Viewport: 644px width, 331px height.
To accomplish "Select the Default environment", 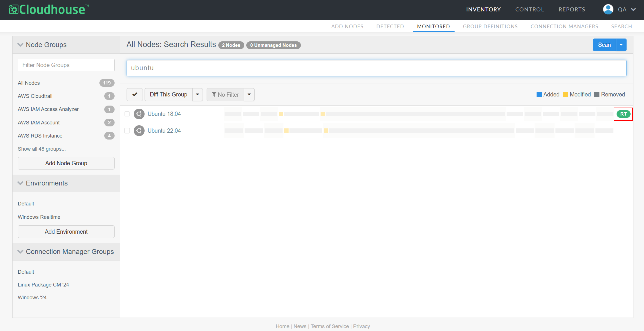I will (26, 204).
